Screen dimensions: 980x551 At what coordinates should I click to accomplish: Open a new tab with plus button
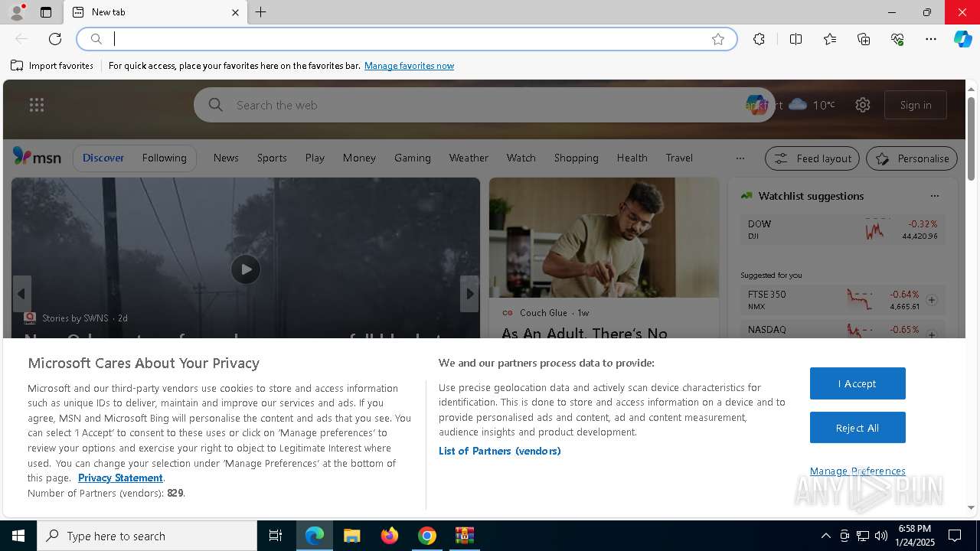coord(261,12)
